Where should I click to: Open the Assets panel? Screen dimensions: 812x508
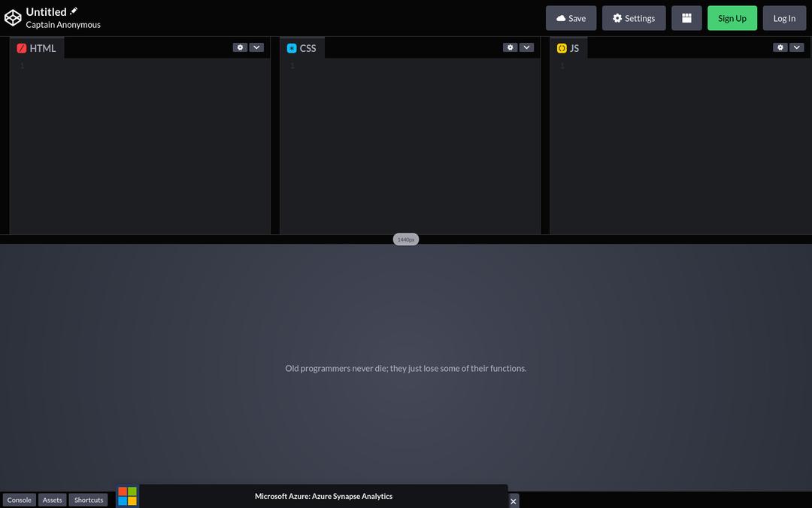52,499
